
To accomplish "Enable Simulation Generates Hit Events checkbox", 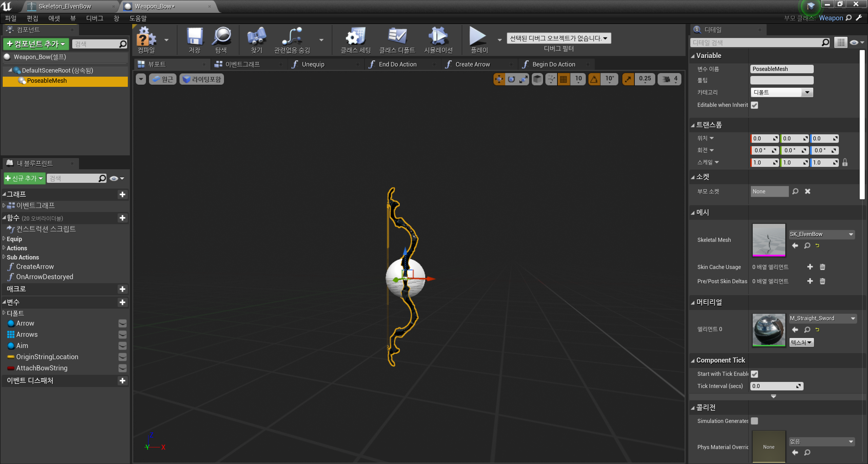I will 754,421.
